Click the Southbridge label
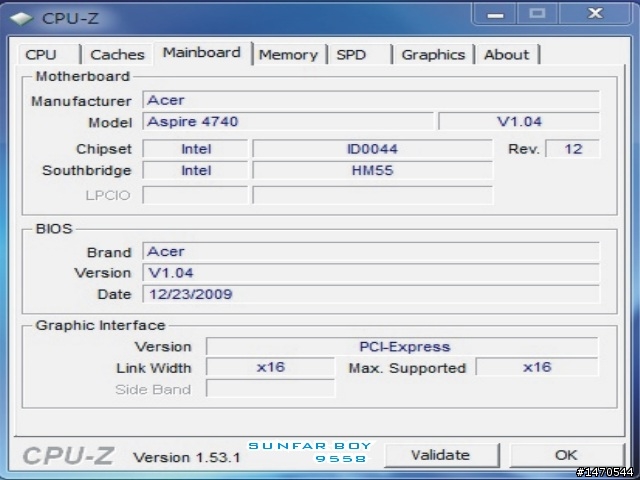The image size is (640, 480). coord(87,170)
